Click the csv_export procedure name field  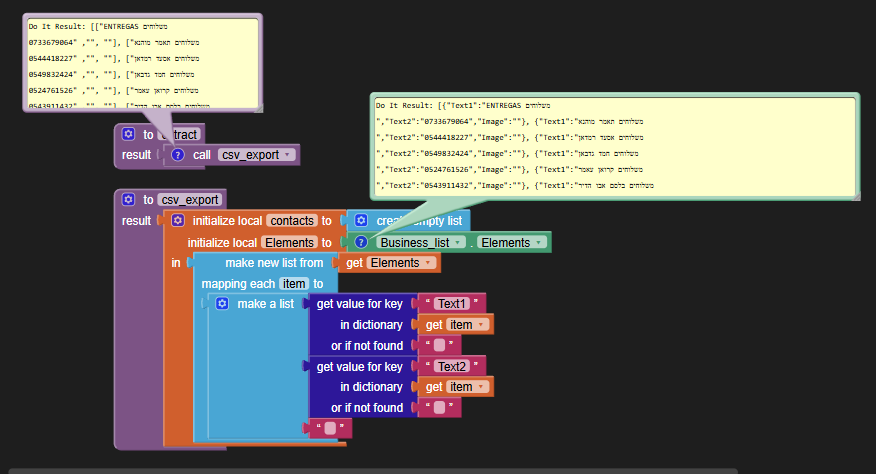coord(190,199)
